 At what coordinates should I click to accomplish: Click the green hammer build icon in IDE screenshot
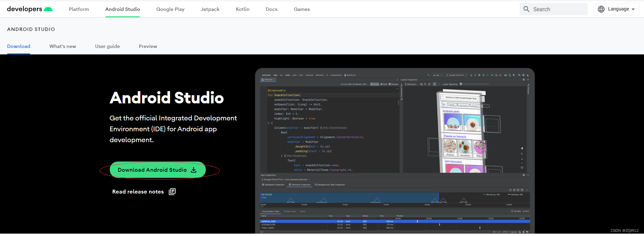(x=428, y=75)
